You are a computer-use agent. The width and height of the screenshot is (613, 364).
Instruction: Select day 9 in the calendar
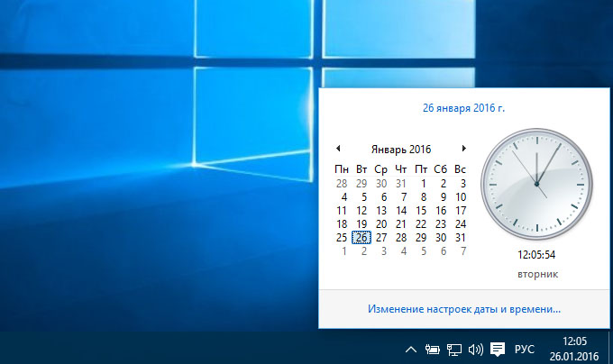coord(443,196)
